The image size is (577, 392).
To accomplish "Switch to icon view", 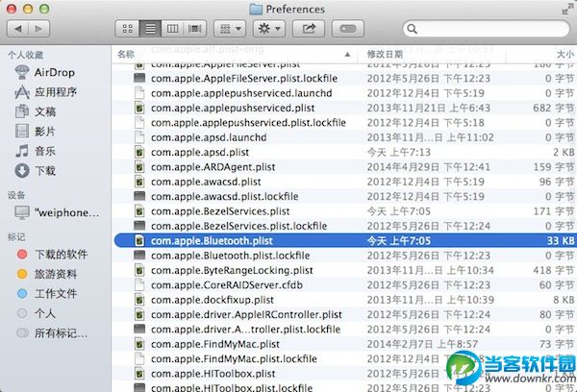I will pyautogui.click(x=127, y=29).
